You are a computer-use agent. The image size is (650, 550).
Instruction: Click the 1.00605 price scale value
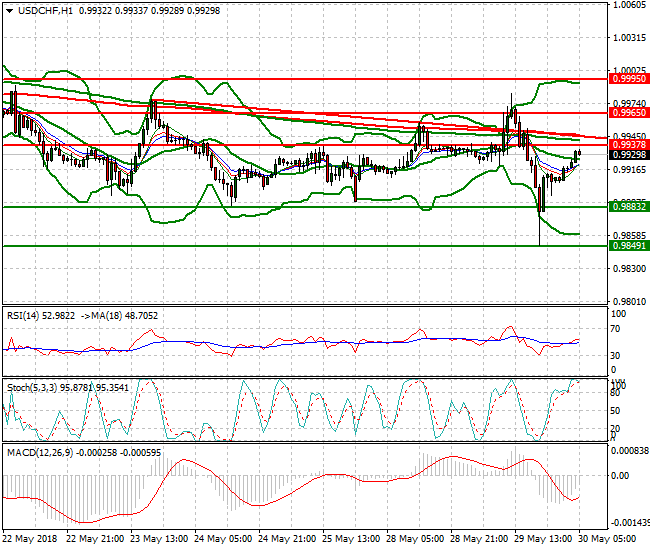630,5
